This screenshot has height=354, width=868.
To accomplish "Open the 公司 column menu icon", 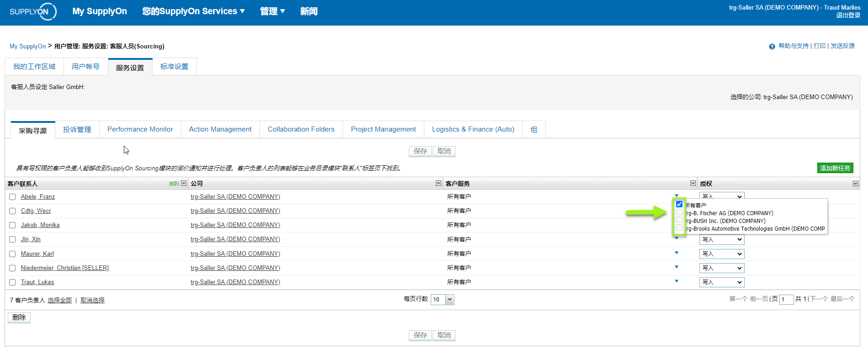I will [x=439, y=183].
